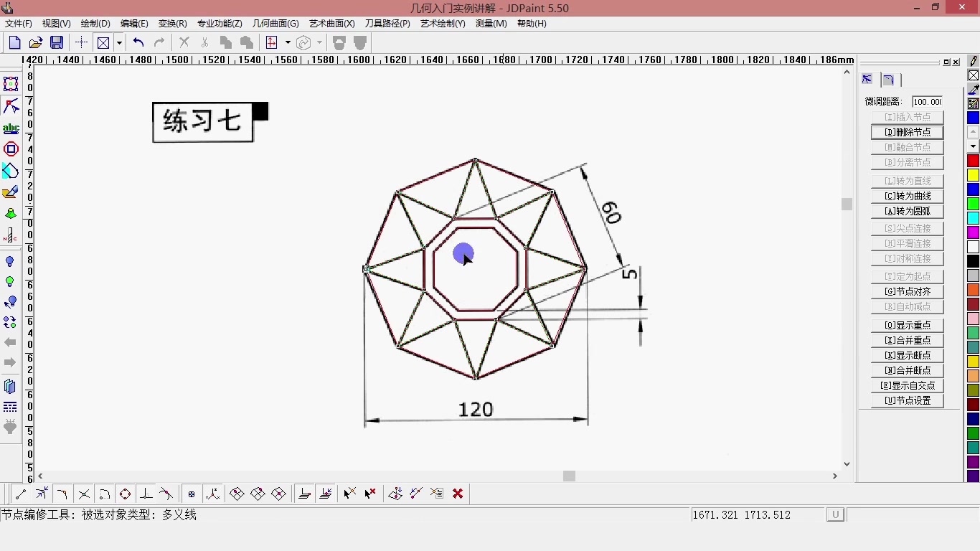
Task: Click the blue lightbulb icon in left toolbar
Action: [x=10, y=262]
